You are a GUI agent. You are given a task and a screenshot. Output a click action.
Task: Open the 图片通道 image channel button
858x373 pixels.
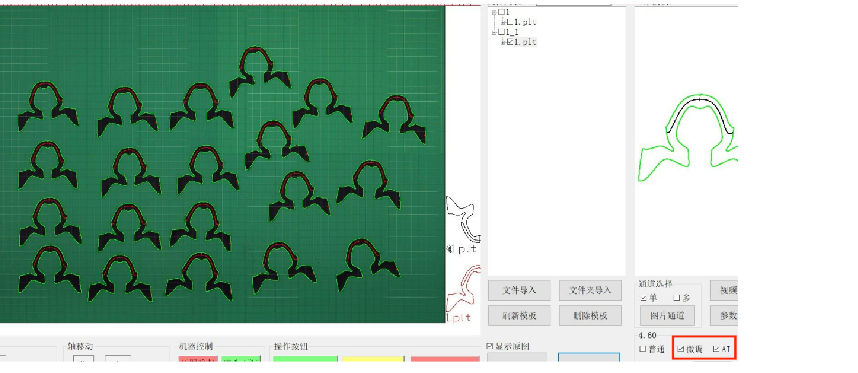tap(668, 316)
